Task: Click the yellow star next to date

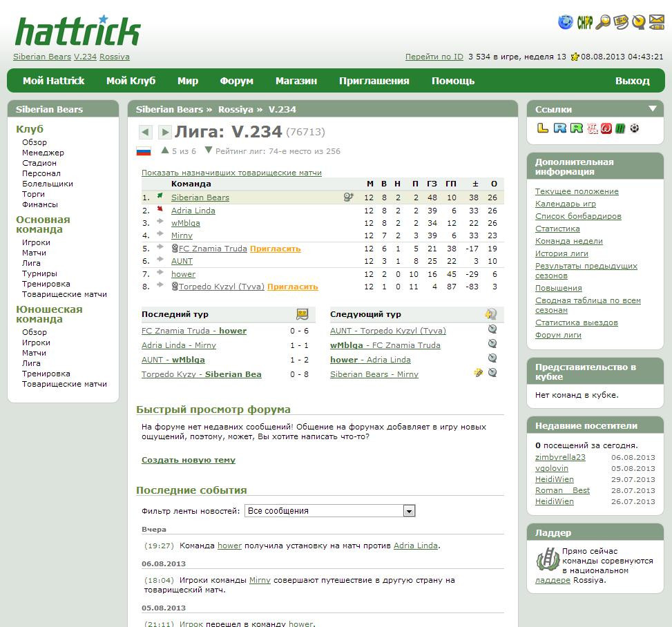Action: (575, 57)
